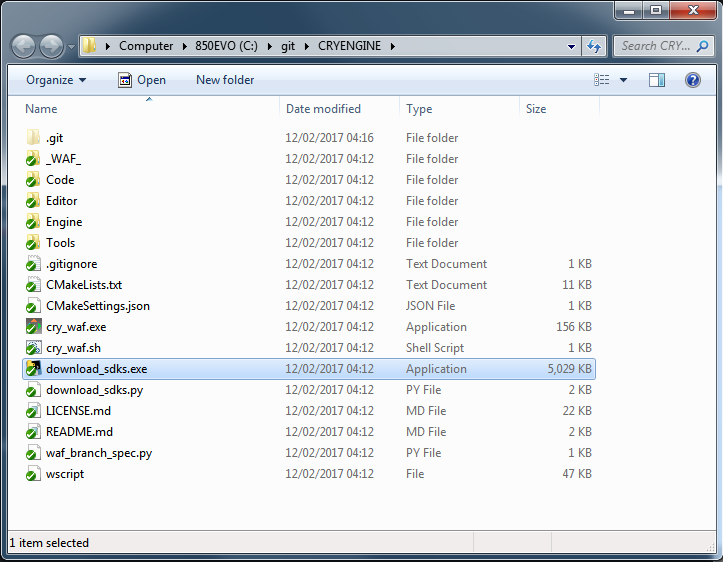Screen dimensions: 723x562
Task: Create a folder with New folder
Action: coord(225,80)
